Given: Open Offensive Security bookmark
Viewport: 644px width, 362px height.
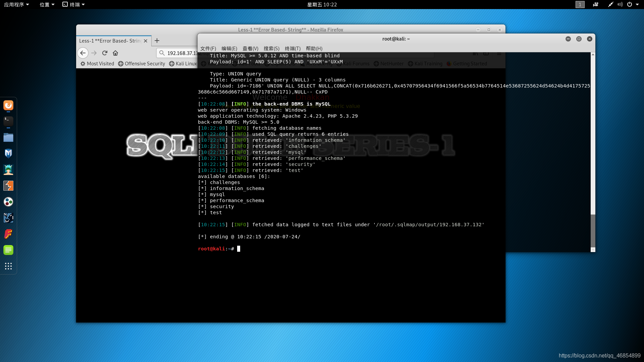Looking at the screenshot, I should point(142,64).
